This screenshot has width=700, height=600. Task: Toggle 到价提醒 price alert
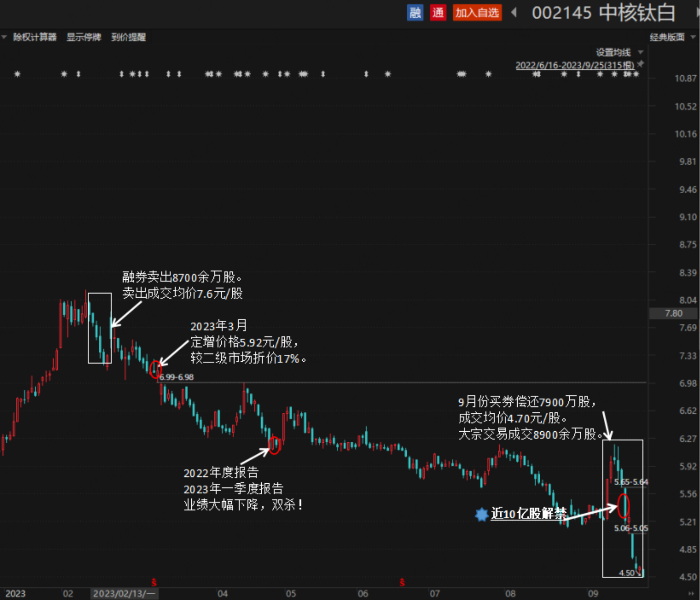pos(128,37)
